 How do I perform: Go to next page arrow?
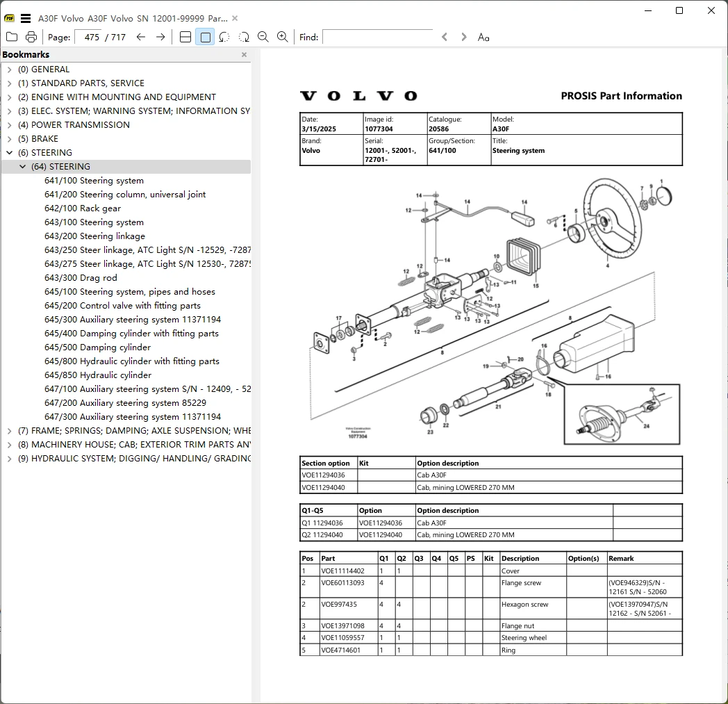pos(160,37)
